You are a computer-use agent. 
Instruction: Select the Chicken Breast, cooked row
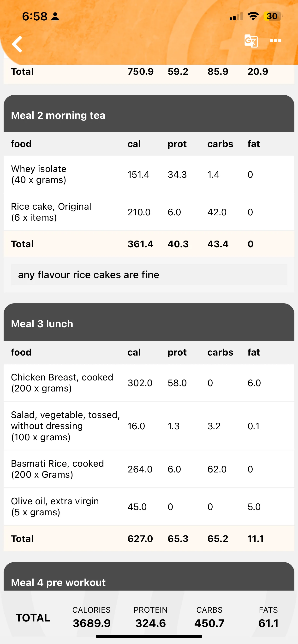tap(149, 383)
